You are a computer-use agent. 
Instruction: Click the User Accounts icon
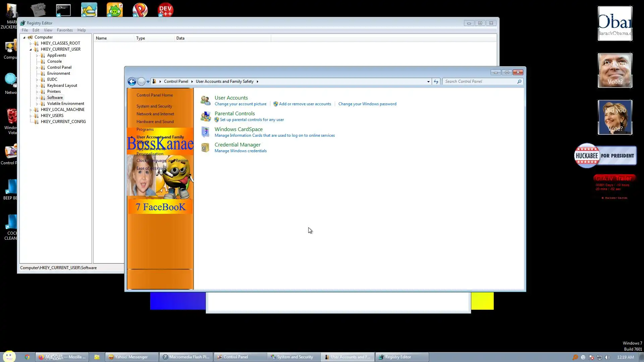[x=205, y=100]
